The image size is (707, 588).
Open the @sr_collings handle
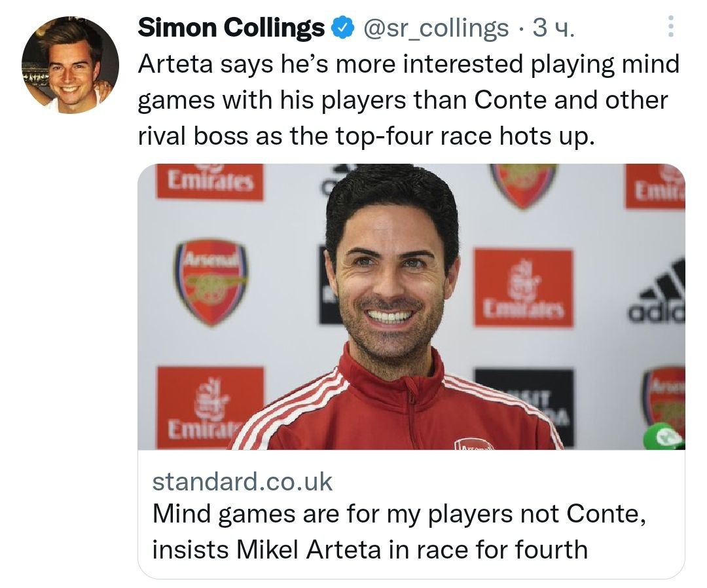click(435, 28)
